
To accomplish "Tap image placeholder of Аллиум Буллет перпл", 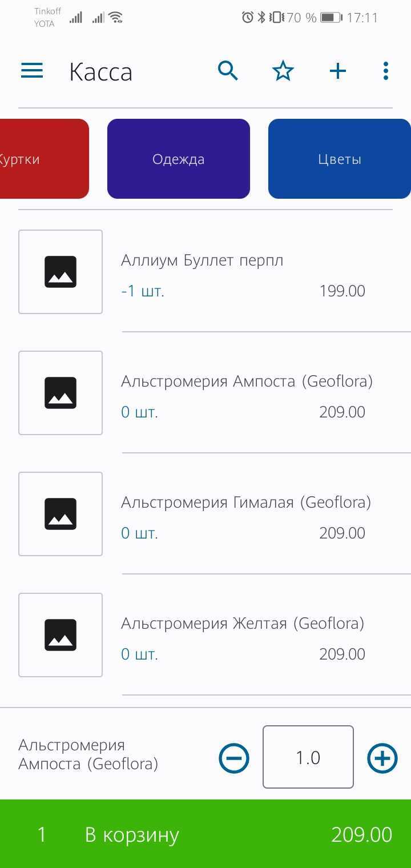I will pos(61,272).
